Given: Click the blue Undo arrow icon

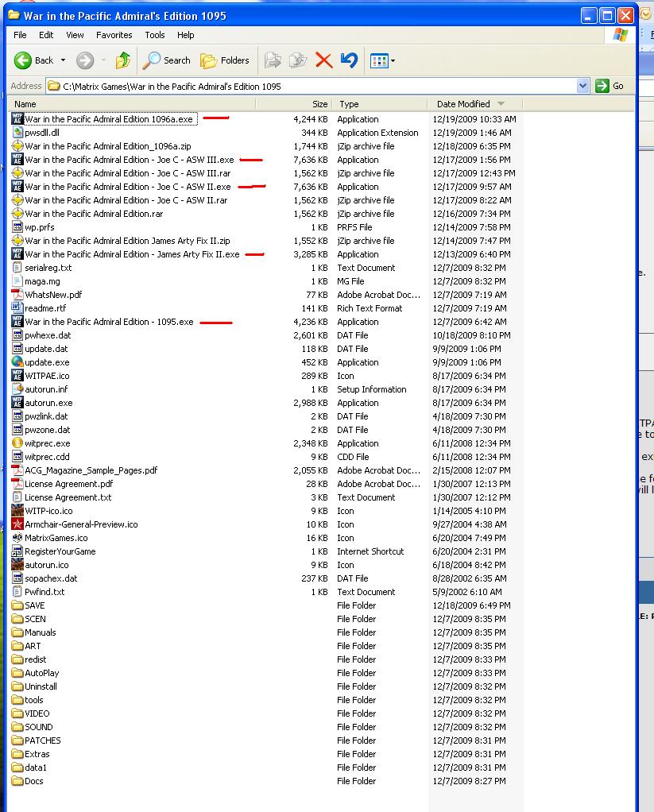Looking at the screenshot, I should [349, 60].
